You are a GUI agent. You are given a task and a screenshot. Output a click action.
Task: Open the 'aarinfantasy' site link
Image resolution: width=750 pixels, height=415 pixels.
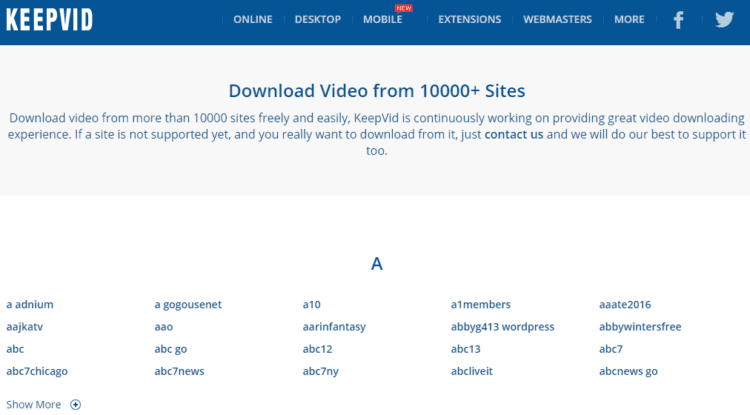[334, 327]
